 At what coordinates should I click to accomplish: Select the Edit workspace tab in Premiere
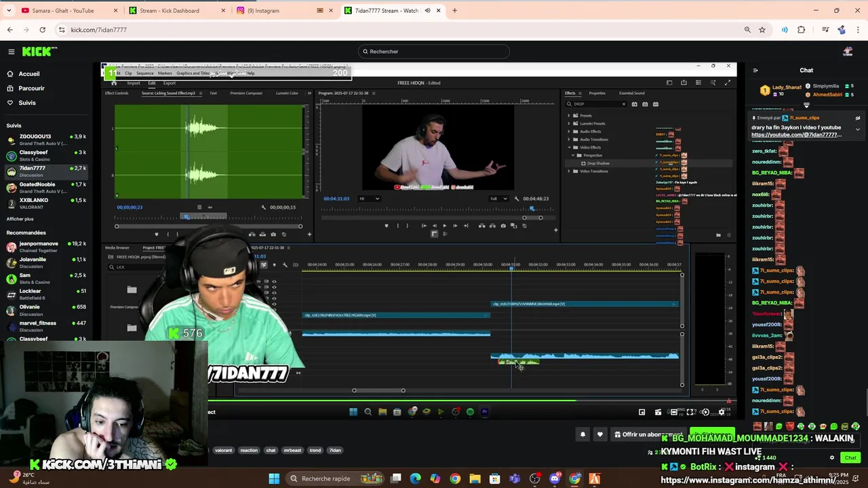[152, 83]
